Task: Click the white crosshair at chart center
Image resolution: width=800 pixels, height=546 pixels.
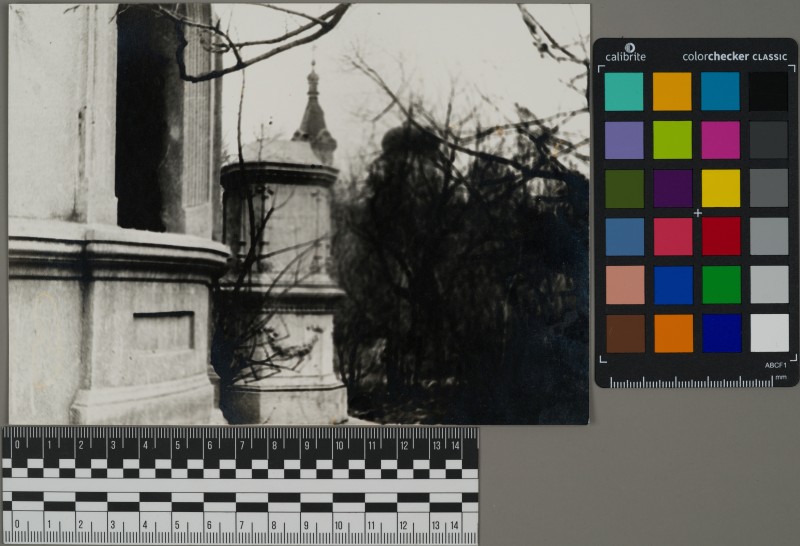Action: click(x=697, y=213)
